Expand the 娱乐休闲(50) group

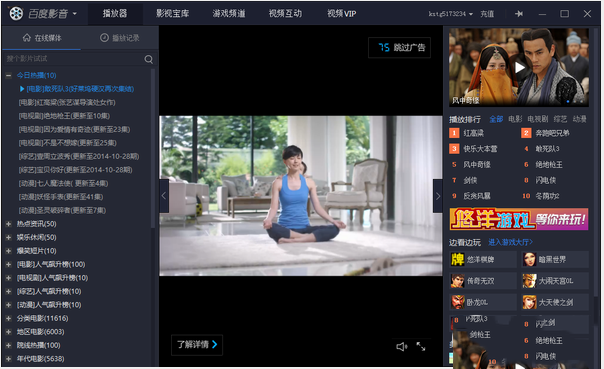[x=8, y=237]
